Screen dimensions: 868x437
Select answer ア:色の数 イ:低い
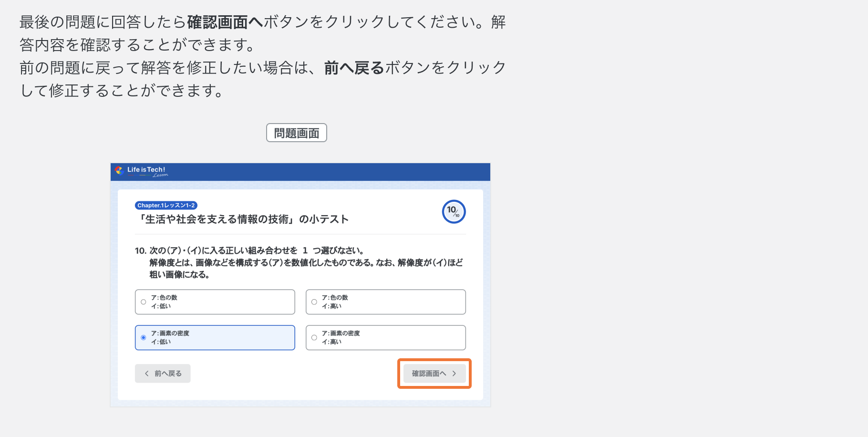(215, 302)
